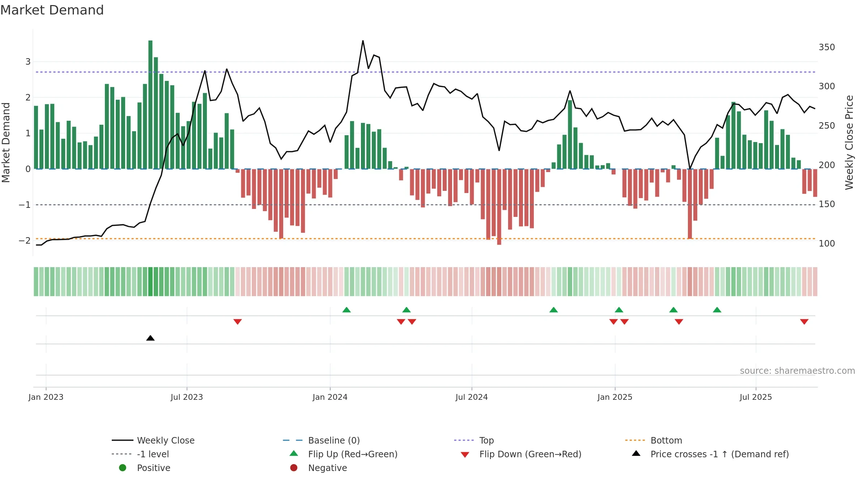Click the Jul 2023 axis label
Viewport: 868px width, 488px height.
[x=187, y=397]
